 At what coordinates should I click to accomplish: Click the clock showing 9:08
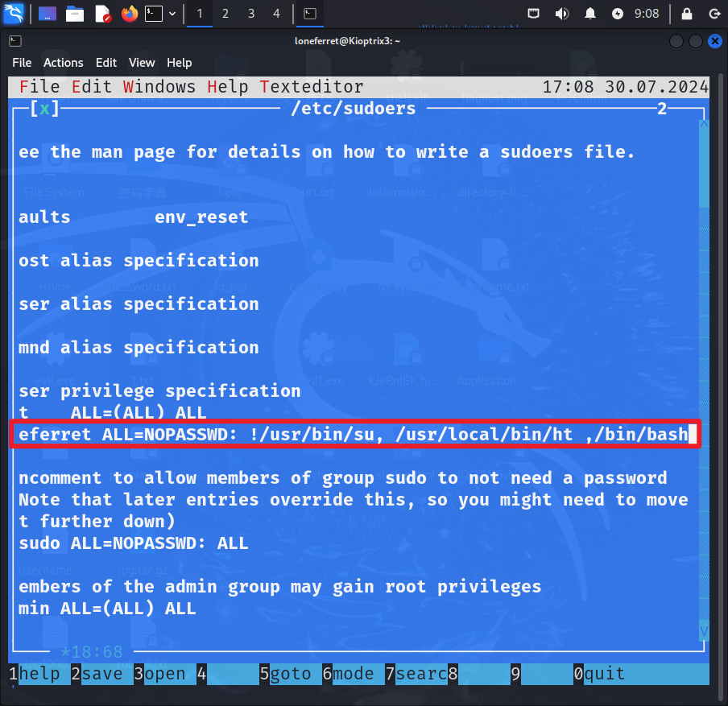click(647, 14)
